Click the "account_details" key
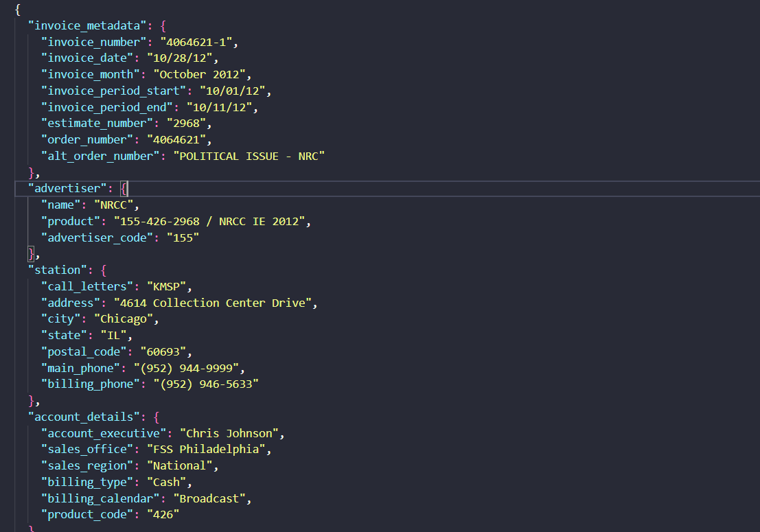Screen dimensions: 760x532 [84, 417]
